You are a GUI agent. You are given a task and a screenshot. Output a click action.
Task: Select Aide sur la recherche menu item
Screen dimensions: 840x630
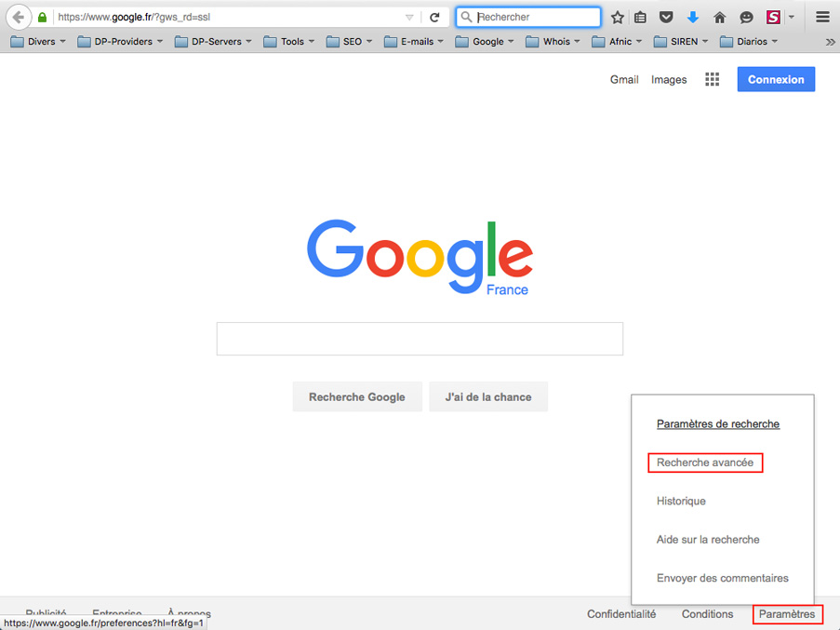click(708, 540)
